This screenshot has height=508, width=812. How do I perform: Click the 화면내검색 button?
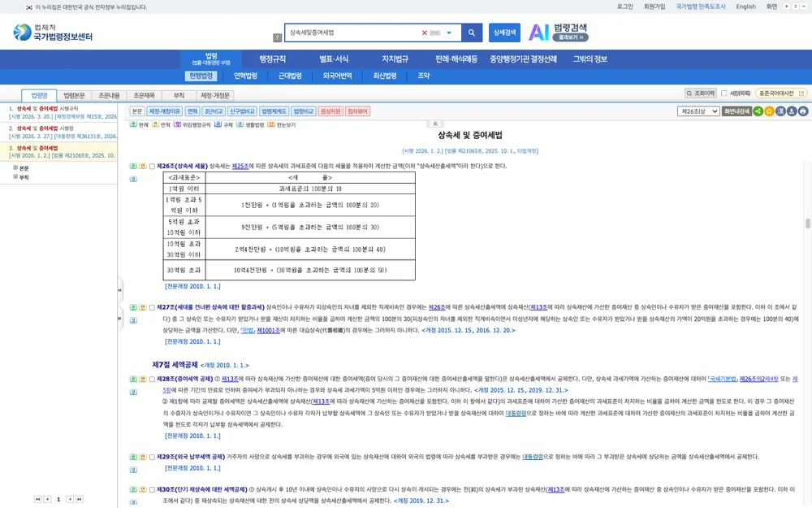[x=736, y=111]
